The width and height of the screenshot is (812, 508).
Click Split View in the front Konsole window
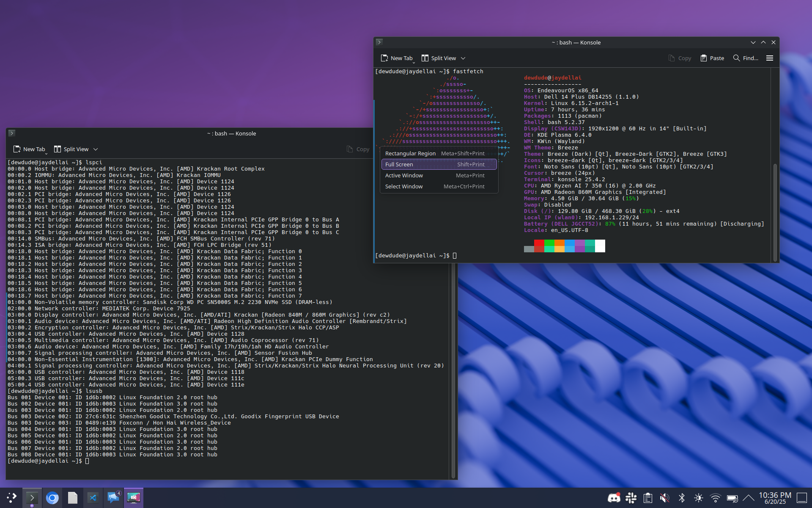tap(439, 58)
